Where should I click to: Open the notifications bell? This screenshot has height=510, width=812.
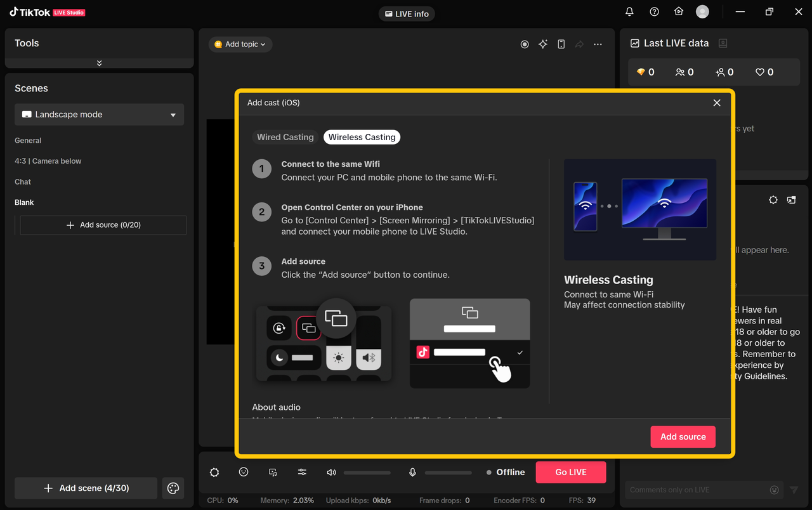click(629, 12)
